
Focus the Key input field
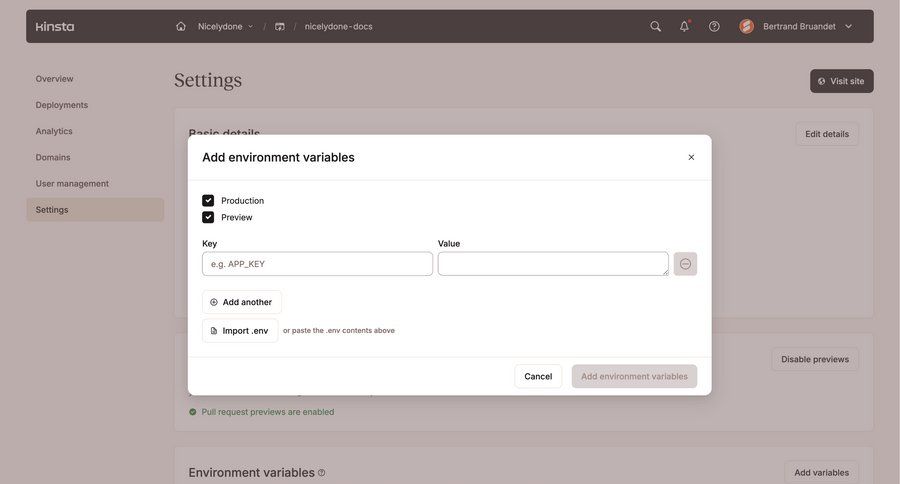(x=317, y=264)
